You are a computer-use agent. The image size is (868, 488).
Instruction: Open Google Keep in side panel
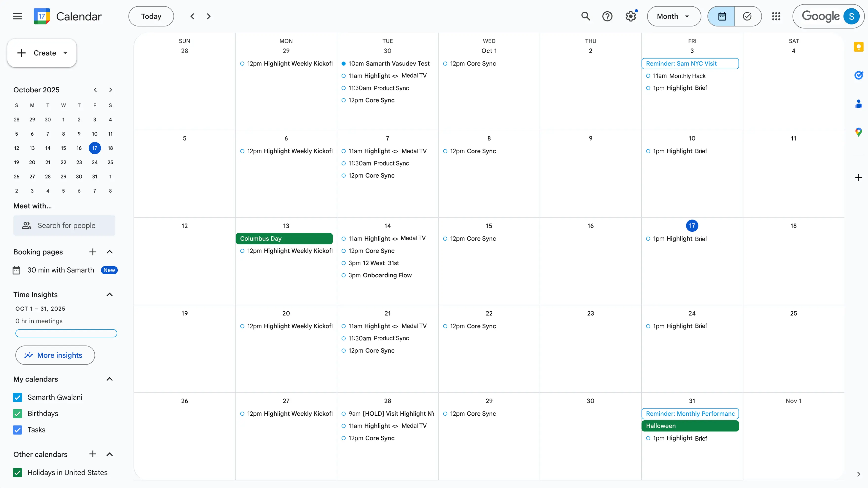click(858, 47)
